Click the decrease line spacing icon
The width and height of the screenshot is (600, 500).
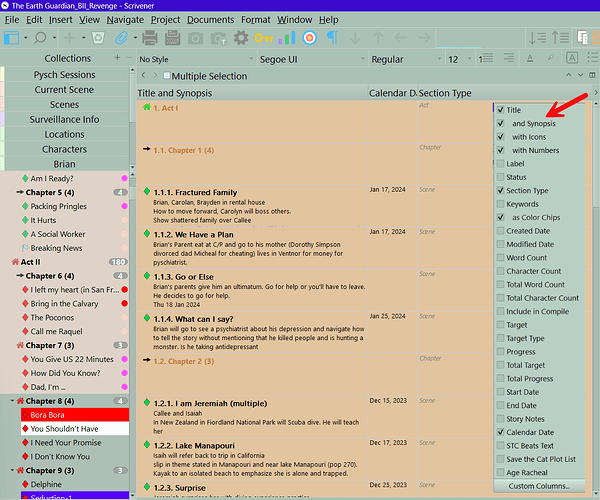560,37
